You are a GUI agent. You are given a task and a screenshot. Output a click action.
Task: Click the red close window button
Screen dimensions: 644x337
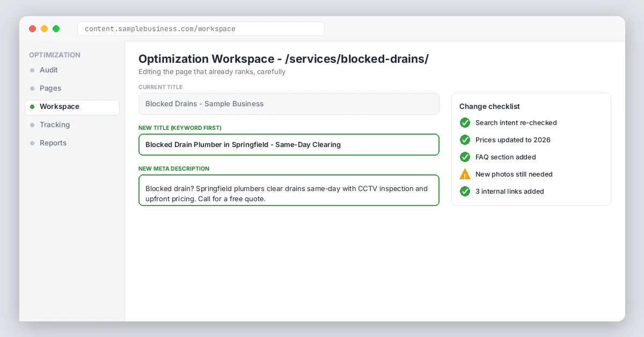32,29
